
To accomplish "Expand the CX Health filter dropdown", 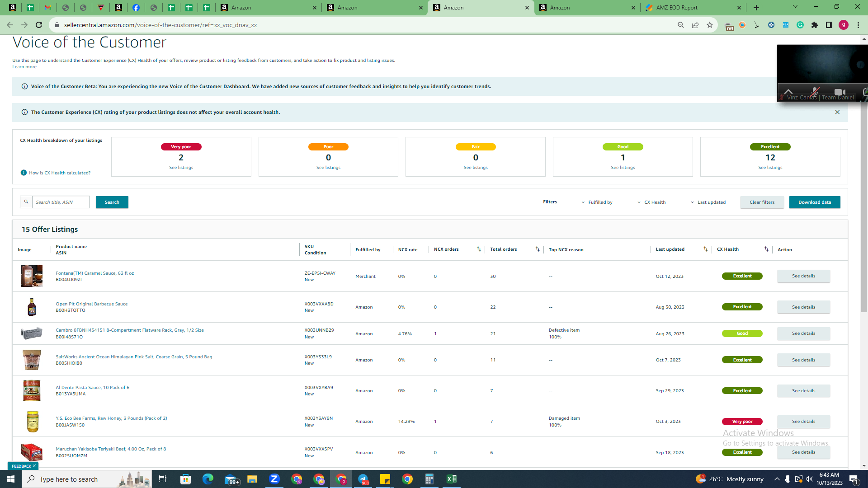I will tap(651, 202).
